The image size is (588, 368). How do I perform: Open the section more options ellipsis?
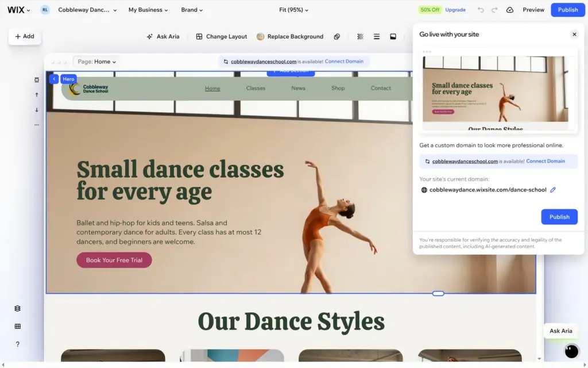[37, 125]
